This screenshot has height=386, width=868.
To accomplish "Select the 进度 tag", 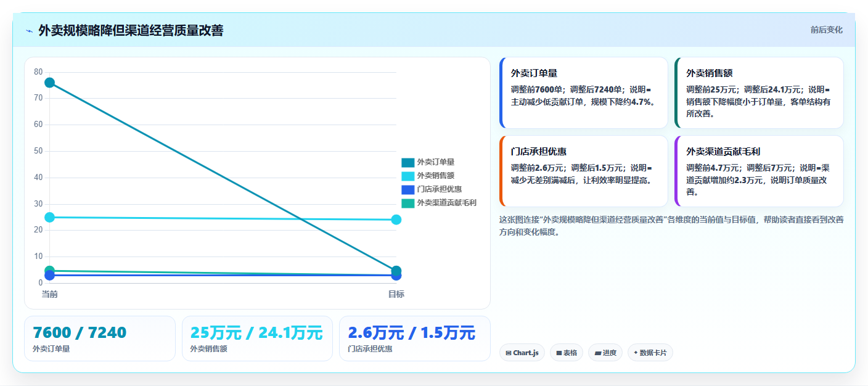I will click(x=605, y=353).
